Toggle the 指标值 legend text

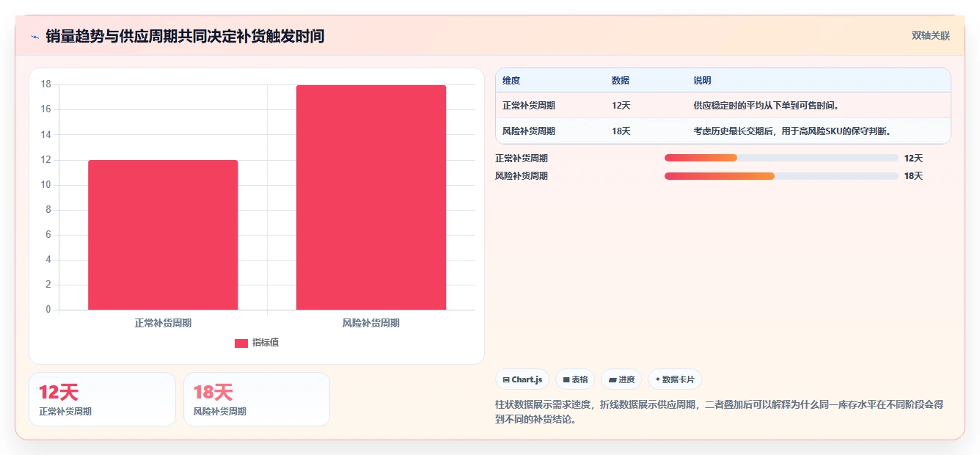tap(266, 343)
